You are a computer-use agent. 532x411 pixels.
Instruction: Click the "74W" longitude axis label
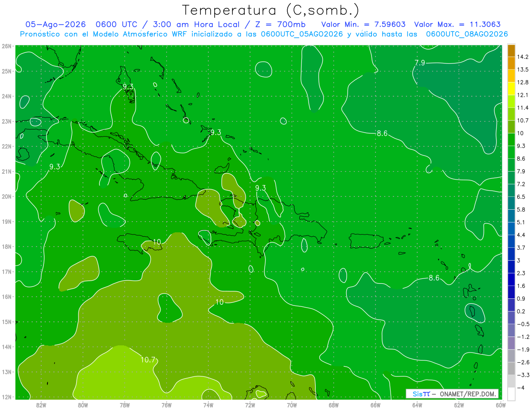(x=208, y=404)
